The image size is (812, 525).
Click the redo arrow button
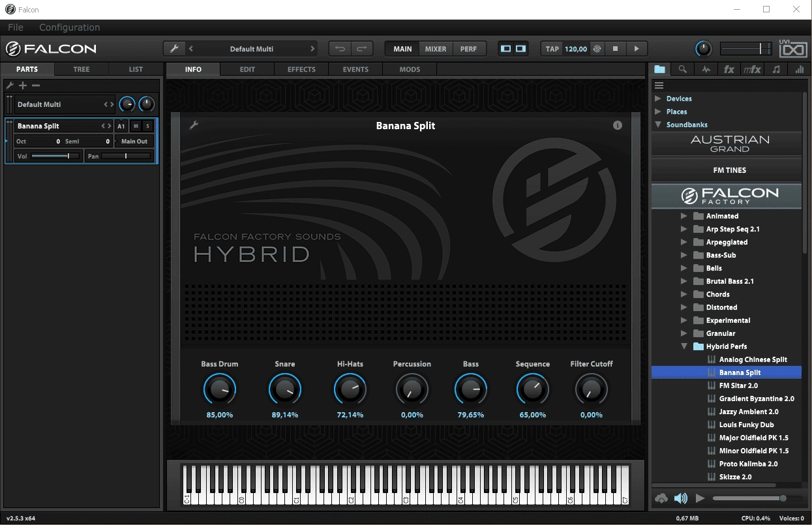(362, 49)
